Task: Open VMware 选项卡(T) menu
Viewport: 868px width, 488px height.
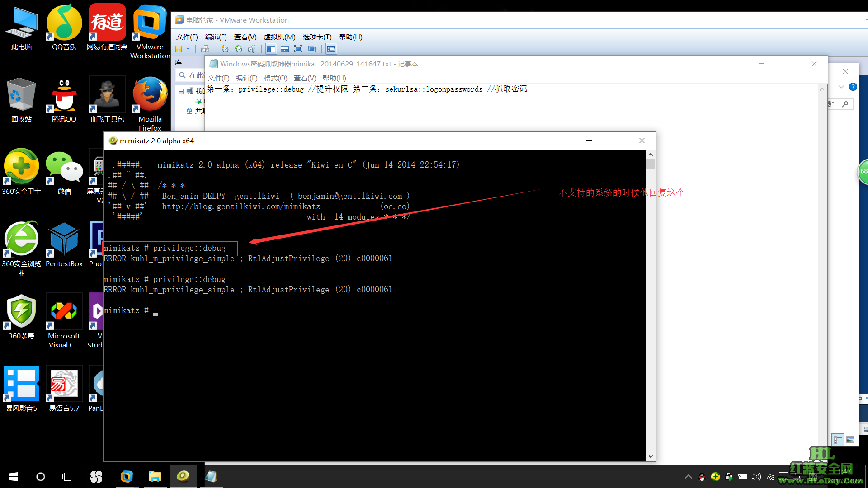Action: click(317, 37)
